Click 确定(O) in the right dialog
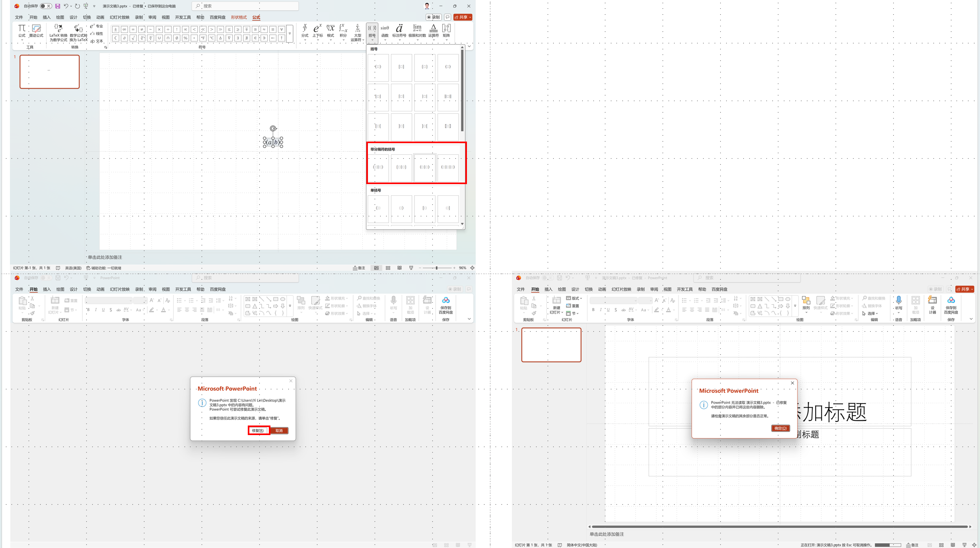The width and height of the screenshot is (980, 548). coord(780,428)
